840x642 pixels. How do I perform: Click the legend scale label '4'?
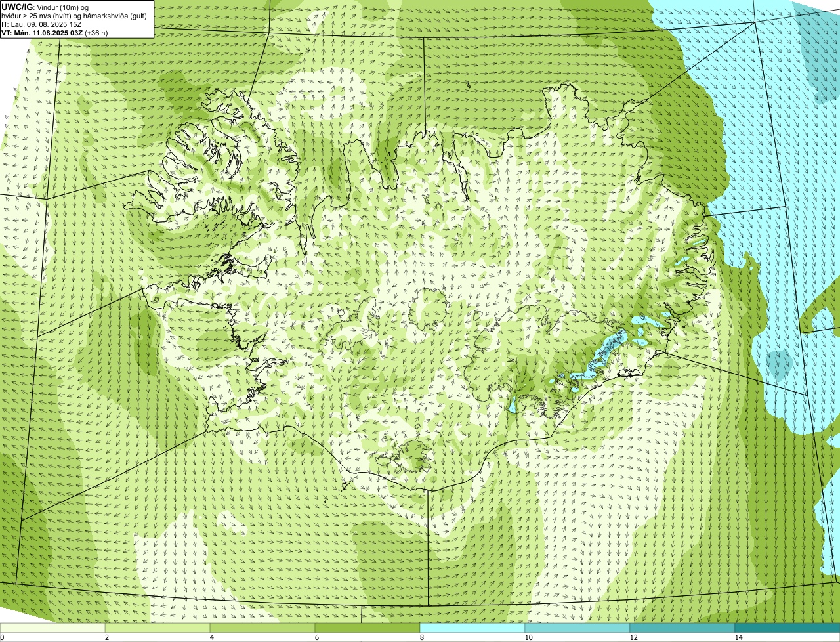pyautogui.click(x=211, y=637)
